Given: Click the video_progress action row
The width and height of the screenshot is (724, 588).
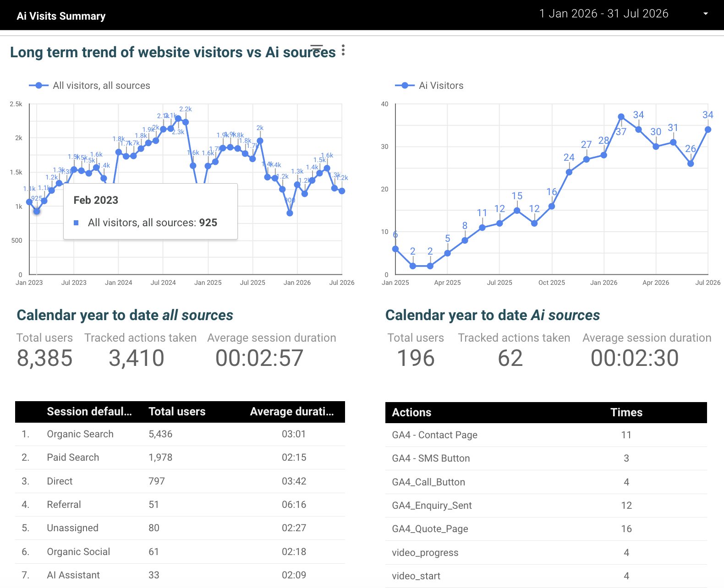Looking at the screenshot, I should pos(546,553).
